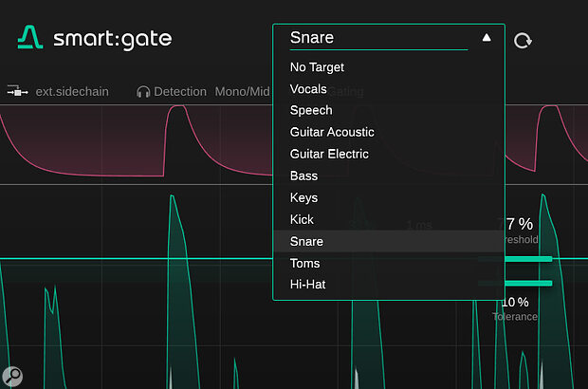The image size is (588, 389).
Task: Click the ext.sidechain routing icon
Action: (x=16, y=92)
